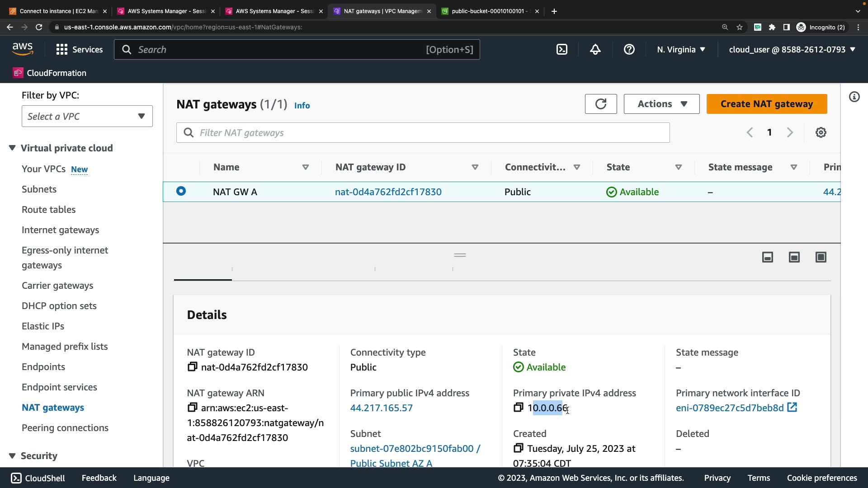This screenshot has width=868, height=488.
Task: Select the NAT GW A radio button
Action: click(181, 191)
